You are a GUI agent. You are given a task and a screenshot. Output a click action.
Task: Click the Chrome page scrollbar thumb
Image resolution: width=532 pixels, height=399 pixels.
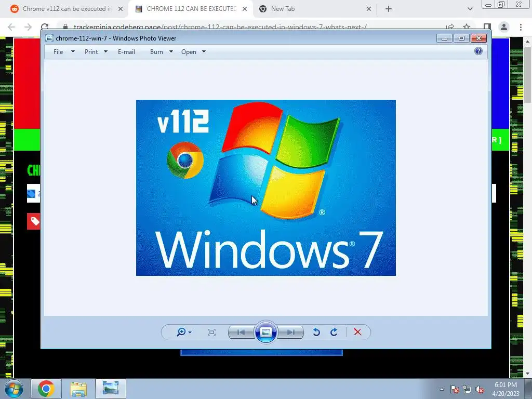pos(528,75)
